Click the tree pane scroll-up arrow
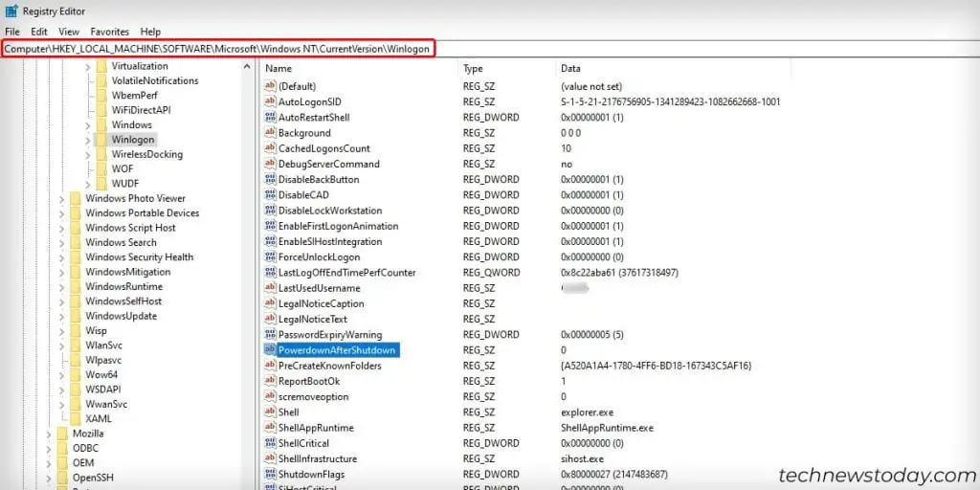The image size is (980, 490). point(247,66)
